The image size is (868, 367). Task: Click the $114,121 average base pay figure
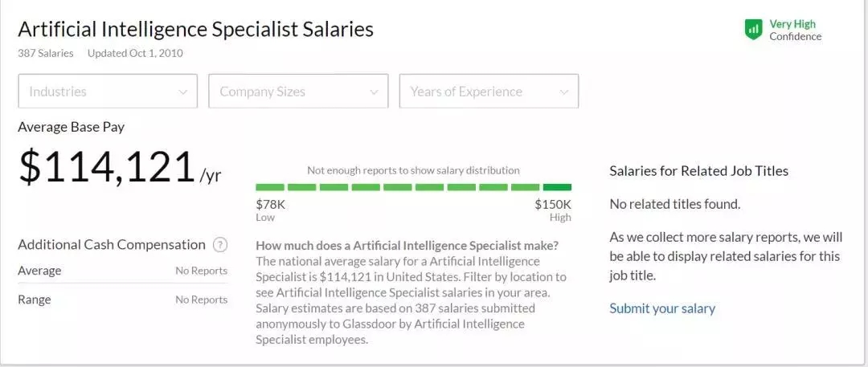[107, 166]
